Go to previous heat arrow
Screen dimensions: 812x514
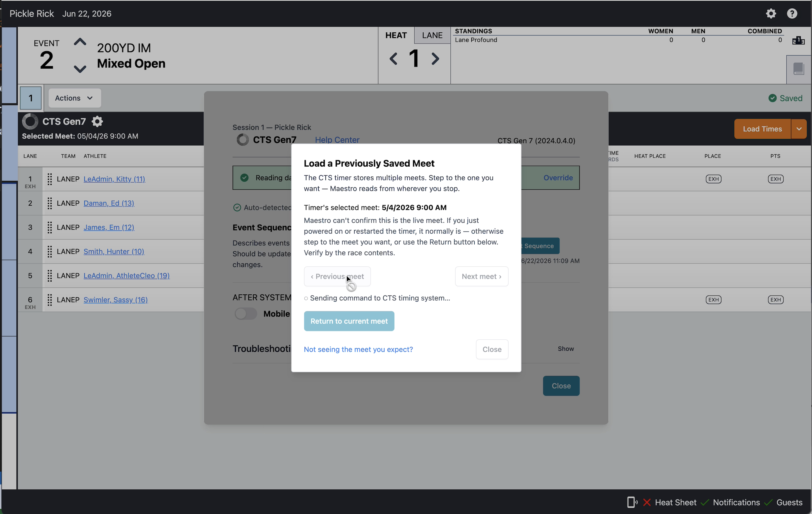coord(393,59)
